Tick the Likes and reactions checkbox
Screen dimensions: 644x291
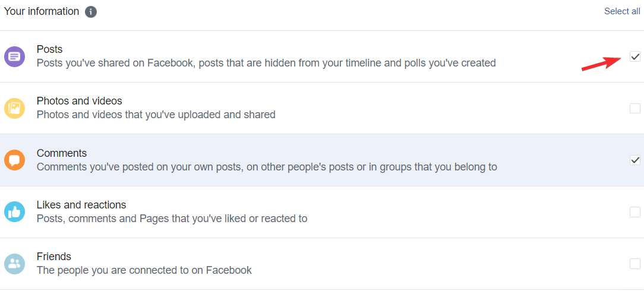635,212
